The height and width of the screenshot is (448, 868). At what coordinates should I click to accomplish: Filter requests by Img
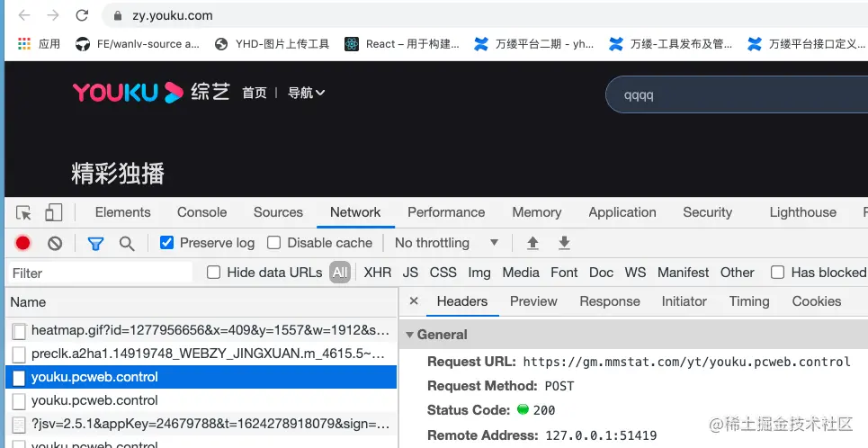(x=479, y=273)
